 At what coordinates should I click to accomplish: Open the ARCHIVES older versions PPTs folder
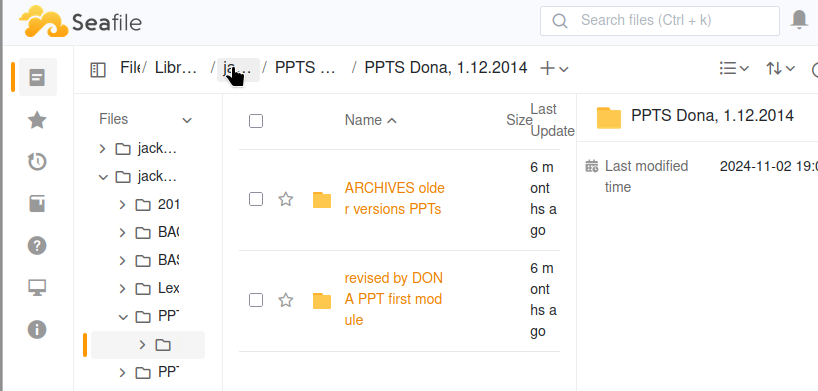[395, 198]
